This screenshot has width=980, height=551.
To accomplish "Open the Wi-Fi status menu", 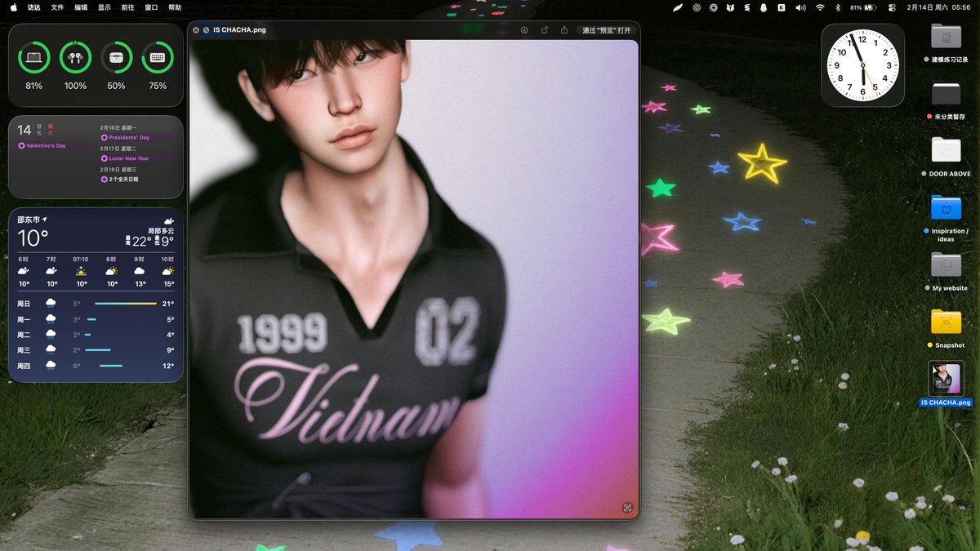I will 821,7.
